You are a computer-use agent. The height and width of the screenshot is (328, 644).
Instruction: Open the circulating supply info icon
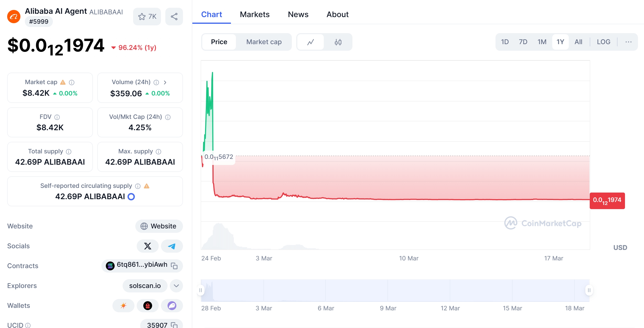point(138,186)
